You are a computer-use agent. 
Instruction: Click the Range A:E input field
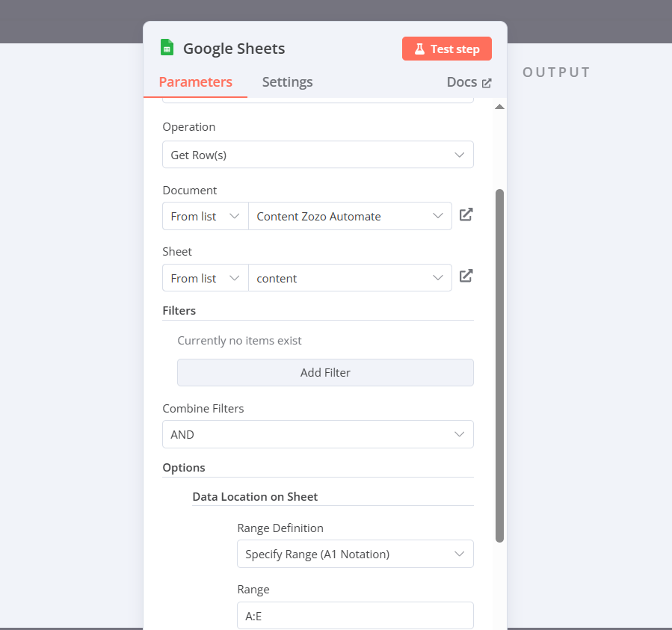(355, 616)
